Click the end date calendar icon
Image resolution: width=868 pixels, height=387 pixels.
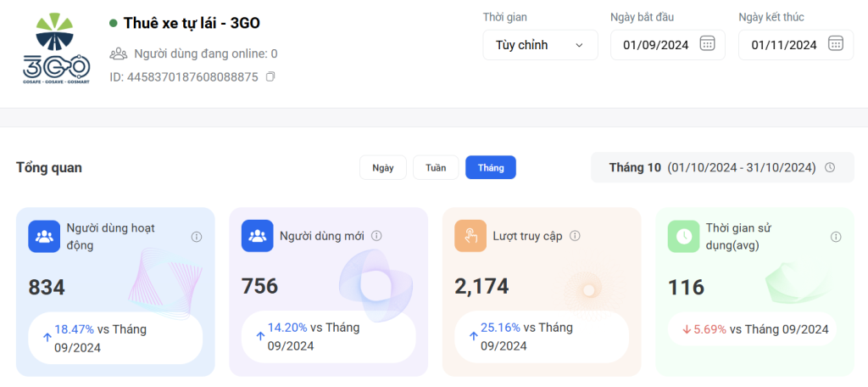[x=836, y=44]
